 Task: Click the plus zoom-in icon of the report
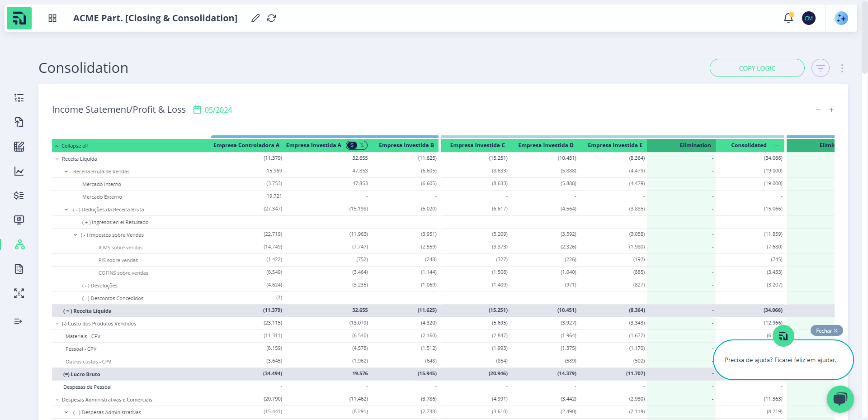point(831,110)
